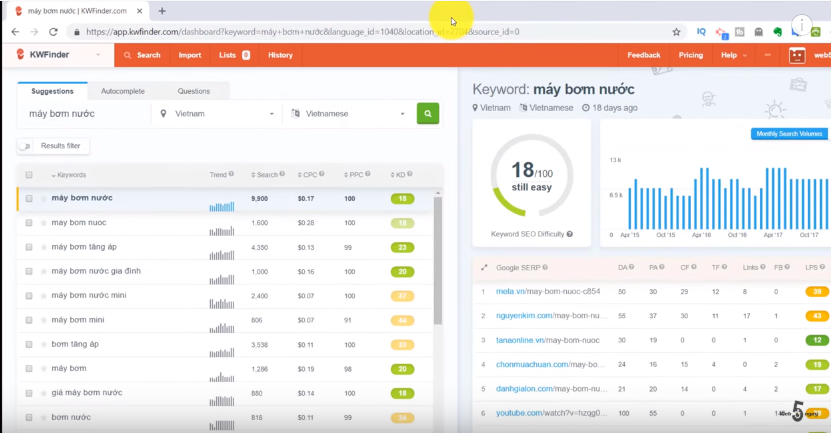Star the 'máy bơm mini' keyword
The image size is (831, 433).
tap(43, 320)
